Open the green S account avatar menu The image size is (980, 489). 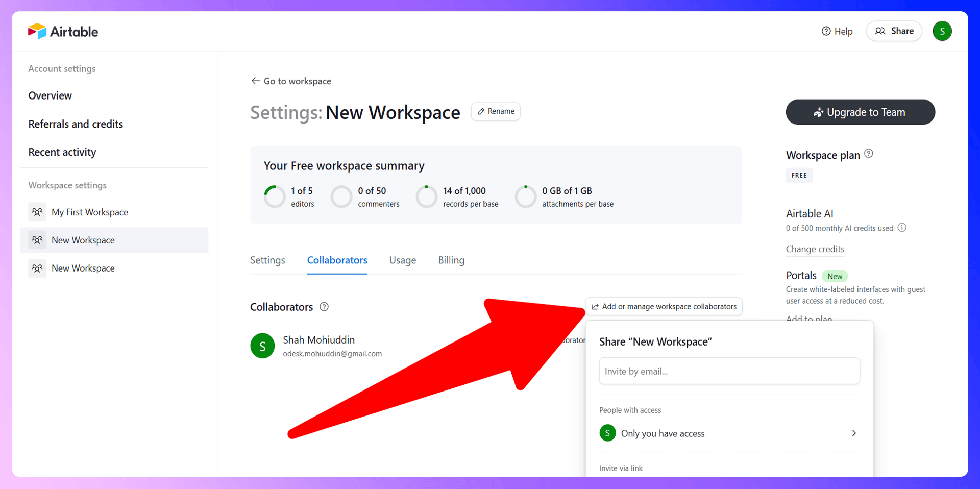942,31
